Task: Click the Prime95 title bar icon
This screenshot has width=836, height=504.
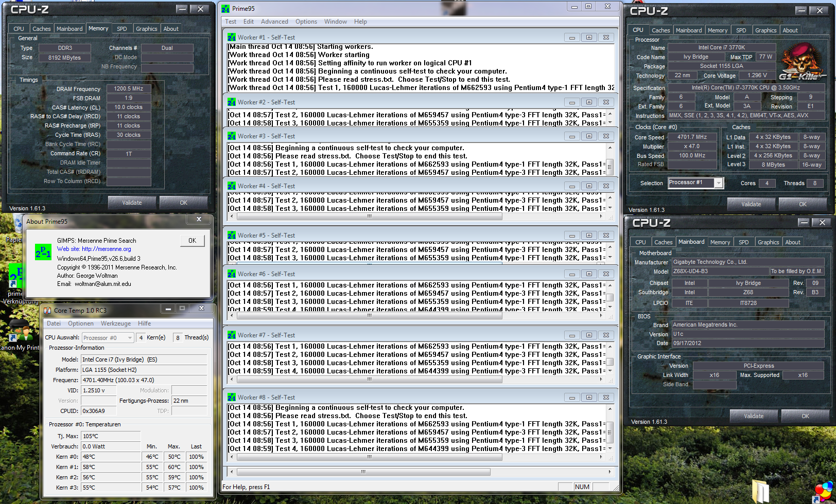Action: click(x=225, y=8)
